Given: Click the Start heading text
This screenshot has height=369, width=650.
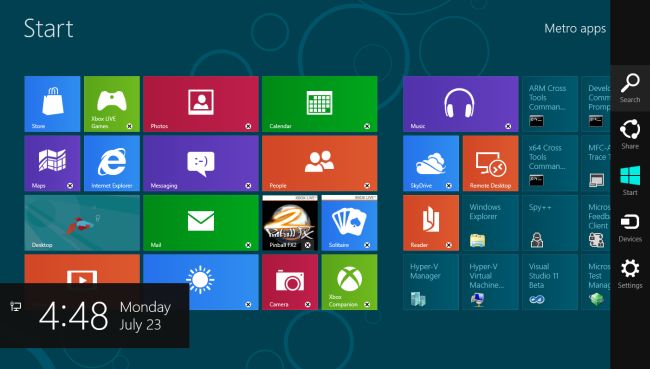Looking at the screenshot, I should (x=49, y=29).
